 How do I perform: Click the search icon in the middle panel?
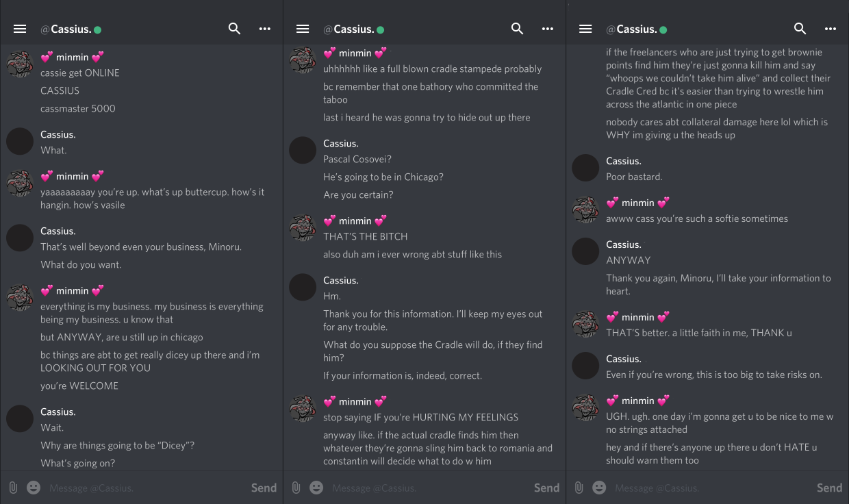click(517, 29)
